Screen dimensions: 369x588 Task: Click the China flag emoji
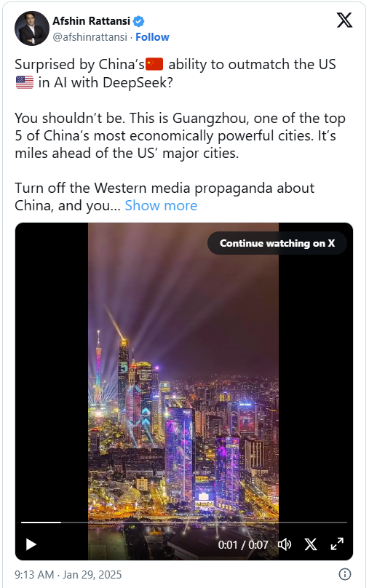[x=154, y=64]
